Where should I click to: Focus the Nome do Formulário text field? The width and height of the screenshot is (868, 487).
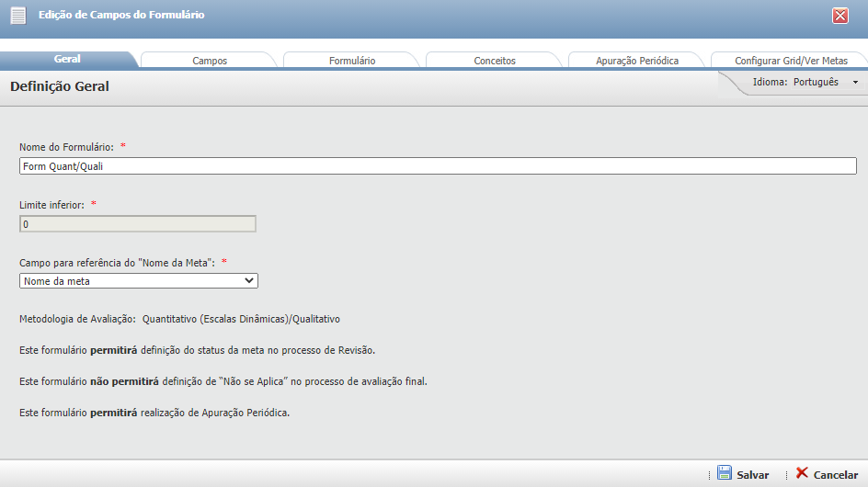coord(438,166)
